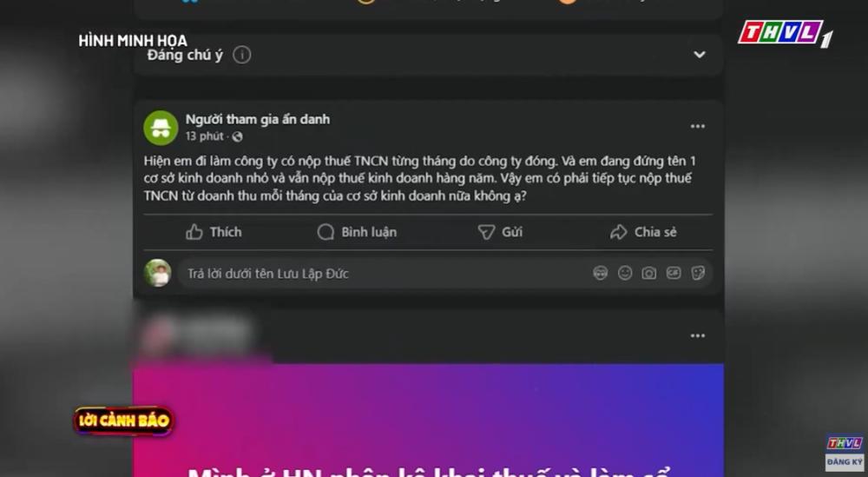Click the info icon beside Đáng chú ý

pos(241,55)
